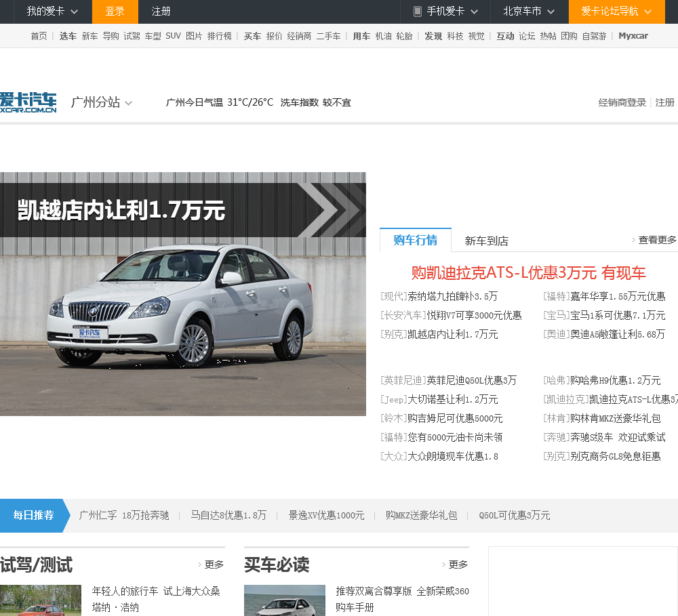Open the 爱卡论坛导航 dropdown
The image size is (678, 616).
(x=616, y=12)
